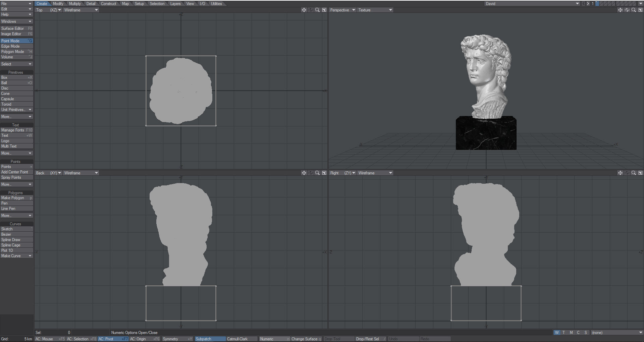Open the Utilities tab
This screenshot has width=644, height=342.
pos(216,4)
